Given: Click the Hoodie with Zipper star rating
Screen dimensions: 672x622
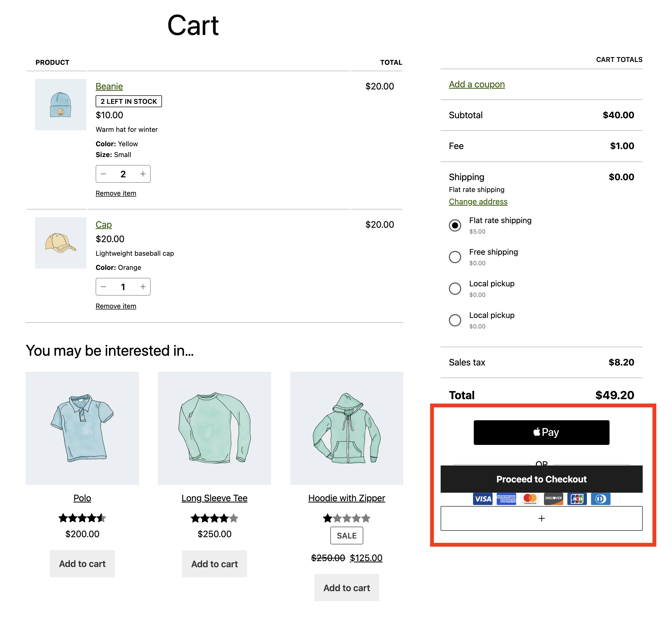Looking at the screenshot, I should click(x=347, y=518).
